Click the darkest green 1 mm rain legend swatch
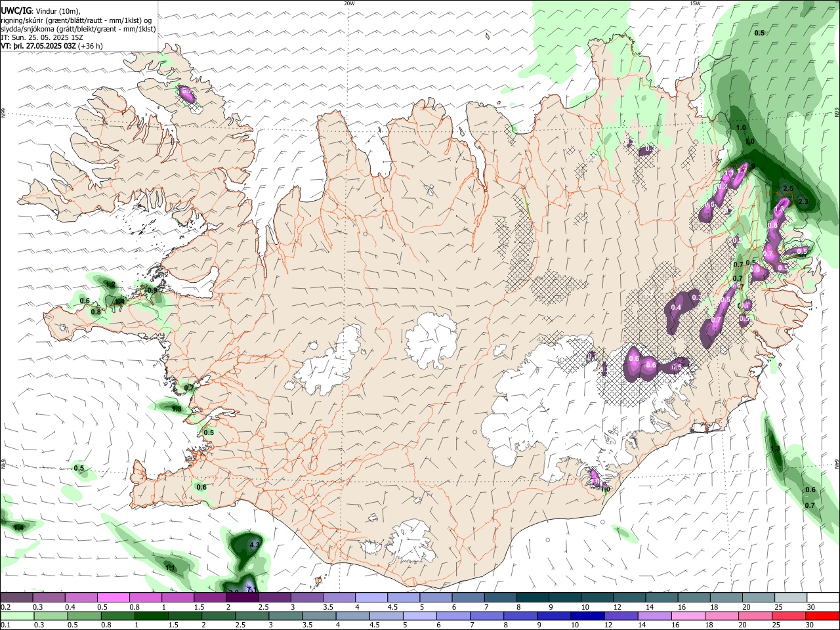 coord(151,616)
